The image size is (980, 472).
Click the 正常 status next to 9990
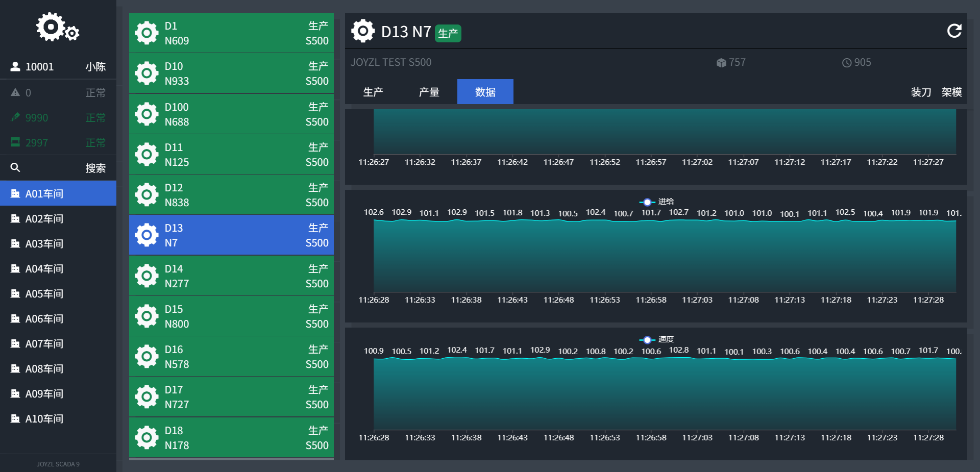click(x=95, y=118)
